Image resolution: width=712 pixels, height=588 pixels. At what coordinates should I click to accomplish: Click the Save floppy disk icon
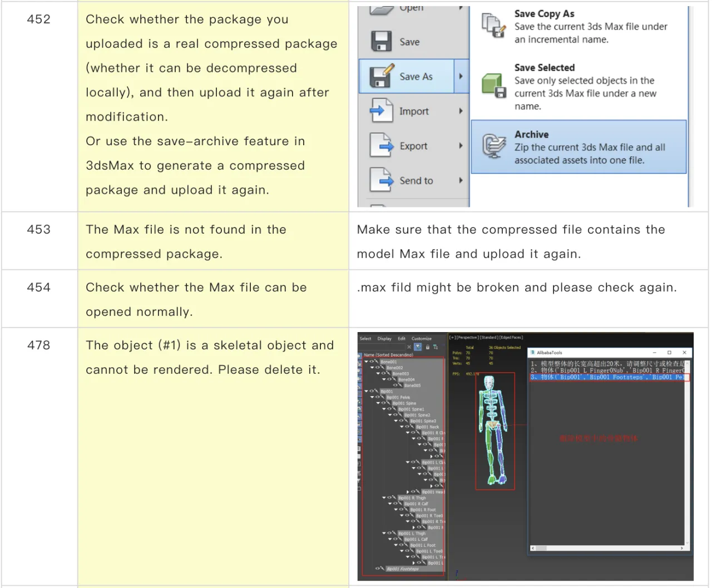(x=381, y=42)
